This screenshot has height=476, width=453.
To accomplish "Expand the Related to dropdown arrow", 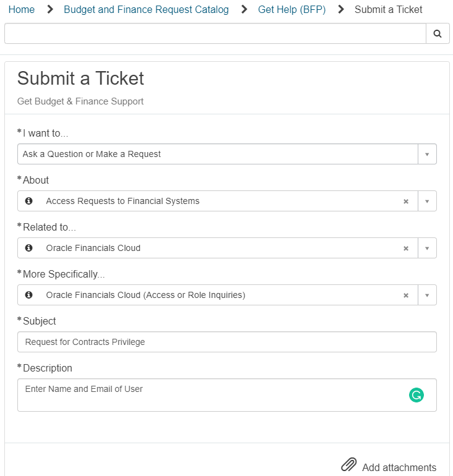I will [427, 249].
